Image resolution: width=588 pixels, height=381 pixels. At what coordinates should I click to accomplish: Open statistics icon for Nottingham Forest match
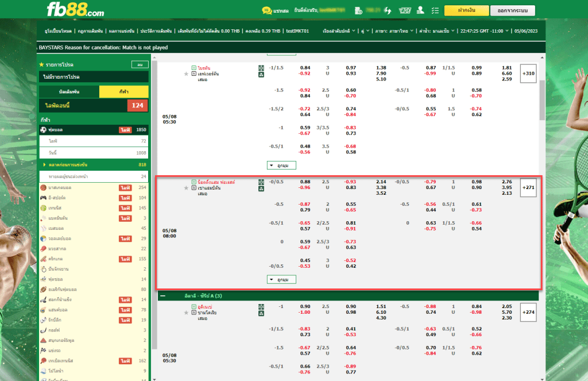tap(261, 182)
